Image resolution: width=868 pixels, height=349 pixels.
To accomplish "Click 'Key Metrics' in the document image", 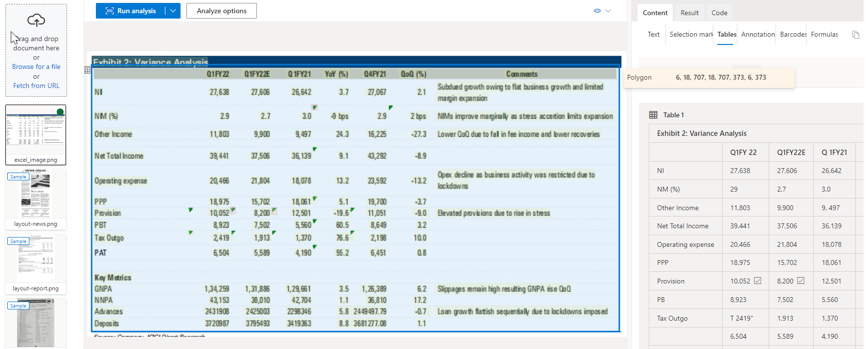I will (113, 278).
